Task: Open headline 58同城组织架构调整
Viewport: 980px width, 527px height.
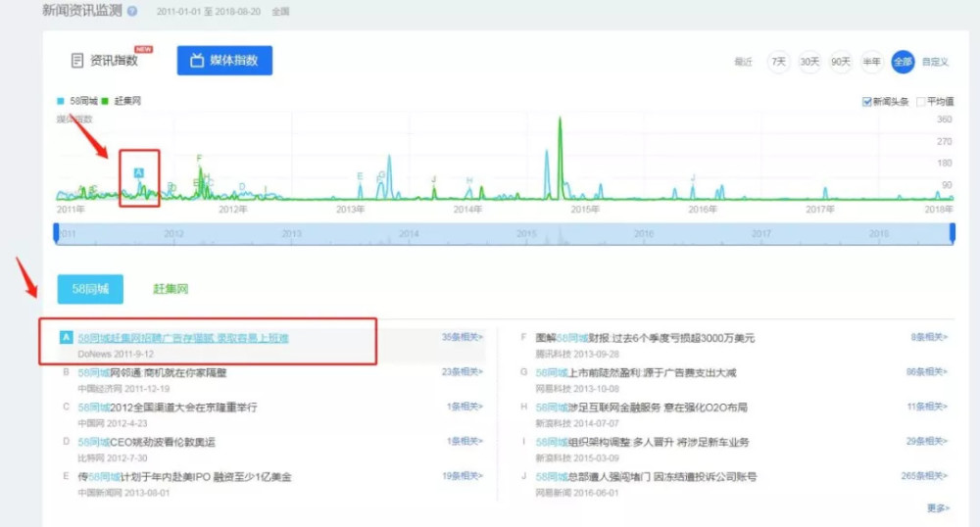Action: [642, 442]
